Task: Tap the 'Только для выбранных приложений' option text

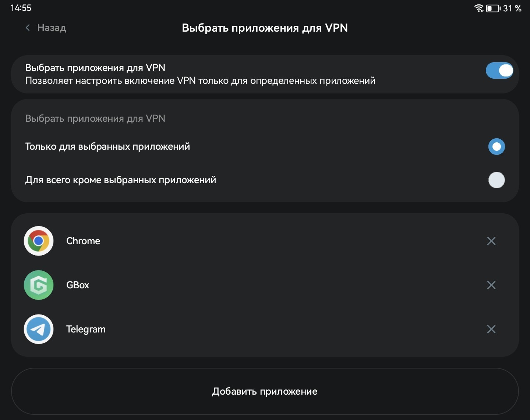Action: point(107,146)
